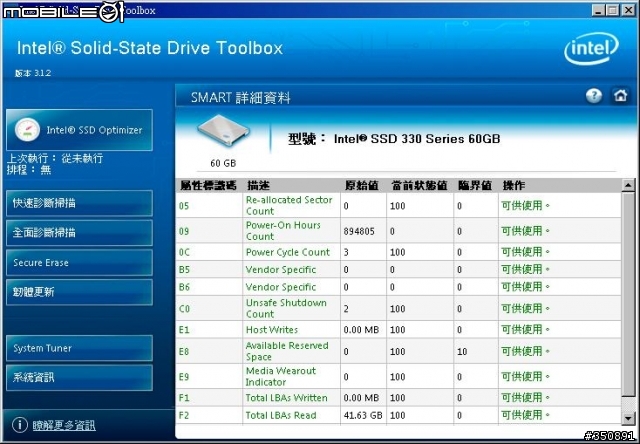
Task: Click the 描述 column header
Action: pyautogui.click(x=258, y=186)
